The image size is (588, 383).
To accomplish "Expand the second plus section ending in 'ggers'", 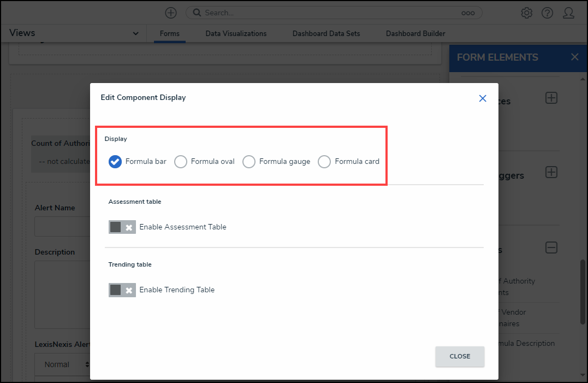I will point(551,173).
